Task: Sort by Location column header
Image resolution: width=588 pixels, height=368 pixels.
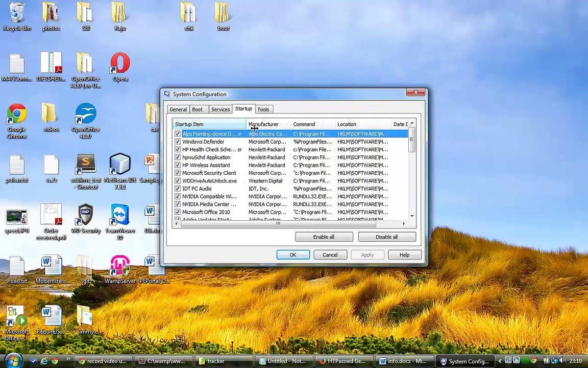Action: (363, 124)
